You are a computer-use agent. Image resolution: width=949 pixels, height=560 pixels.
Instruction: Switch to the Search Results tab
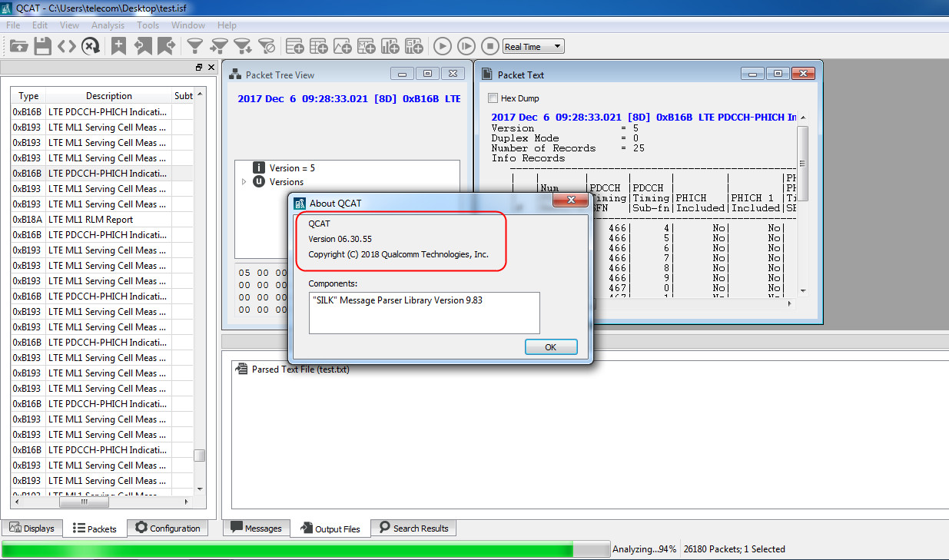click(x=413, y=529)
